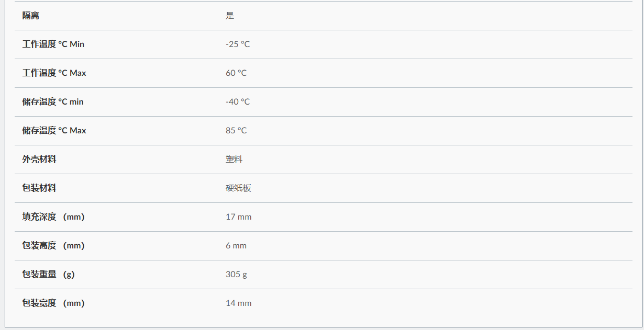The height and width of the screenshot is (330, 644).
Task: Click the 隔离 row label
Action: tap(30, 16)
